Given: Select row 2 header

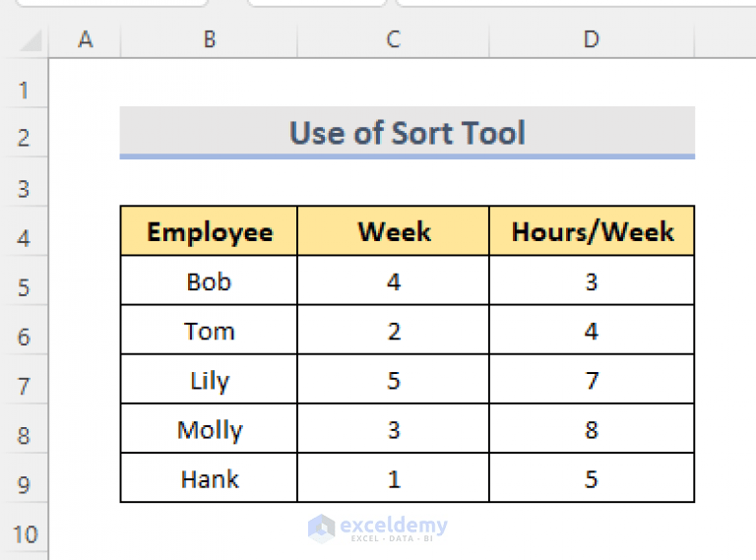Looking at the screenshot, I should [x=24, y=133].
